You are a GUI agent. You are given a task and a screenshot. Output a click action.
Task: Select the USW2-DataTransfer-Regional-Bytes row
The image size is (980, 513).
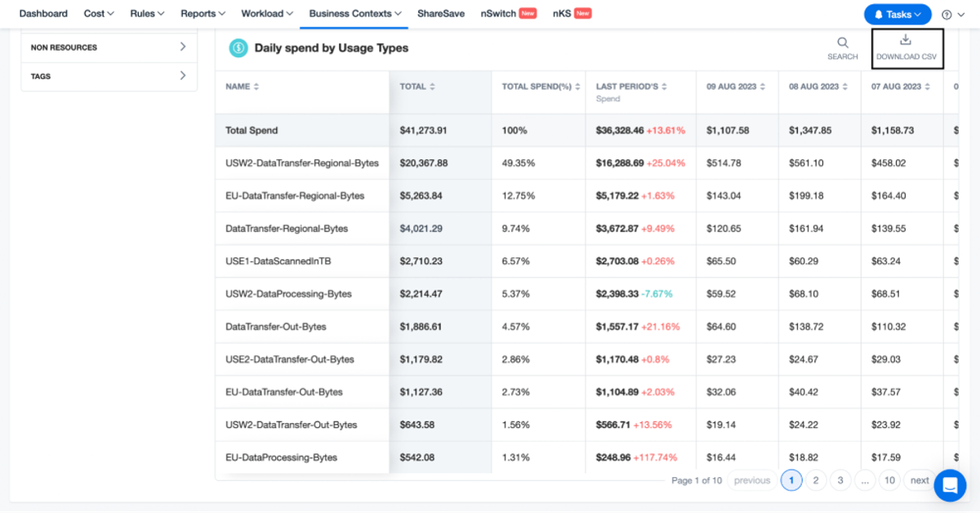click(586, 163)
